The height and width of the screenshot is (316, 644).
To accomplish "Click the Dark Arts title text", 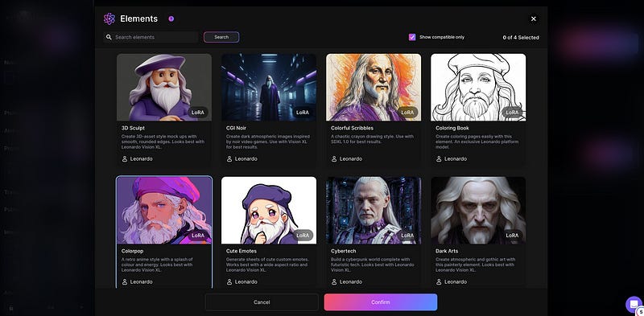I will point(447,251).
